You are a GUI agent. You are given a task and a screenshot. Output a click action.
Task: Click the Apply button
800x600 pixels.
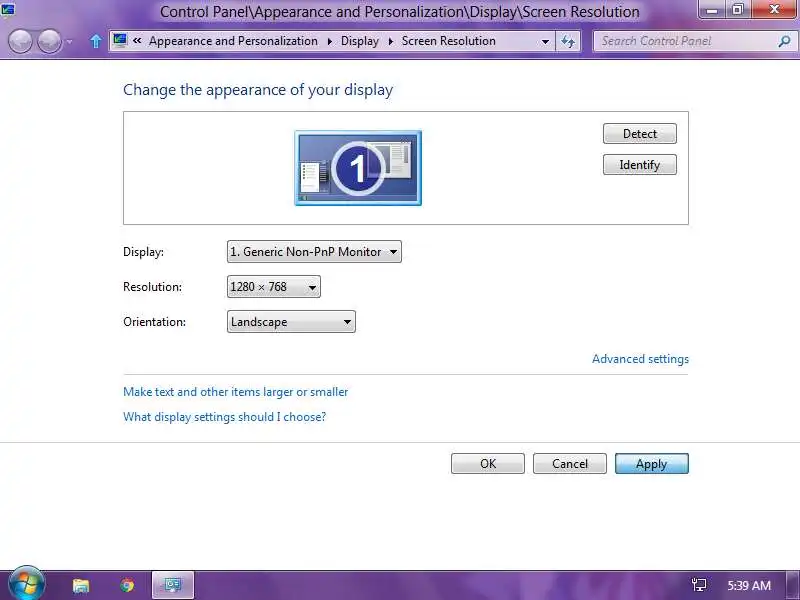[x=652, y=463]
